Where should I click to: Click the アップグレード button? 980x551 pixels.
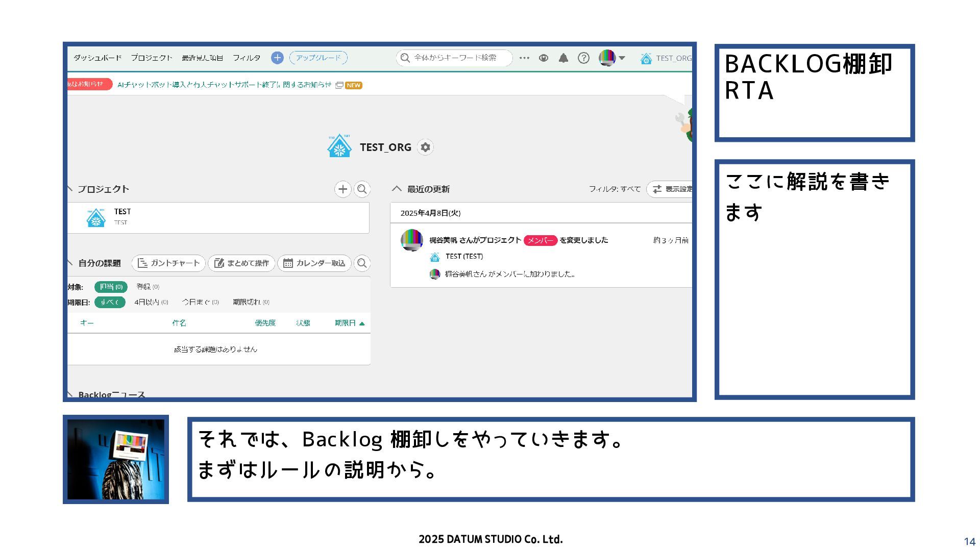coord(318,58)
